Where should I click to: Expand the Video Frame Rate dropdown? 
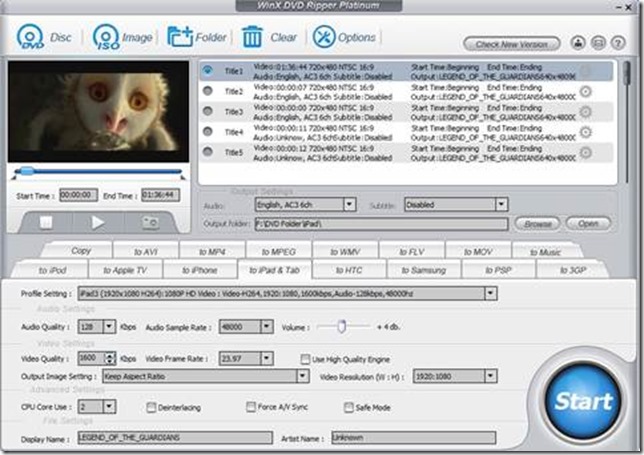pos(266,358)
